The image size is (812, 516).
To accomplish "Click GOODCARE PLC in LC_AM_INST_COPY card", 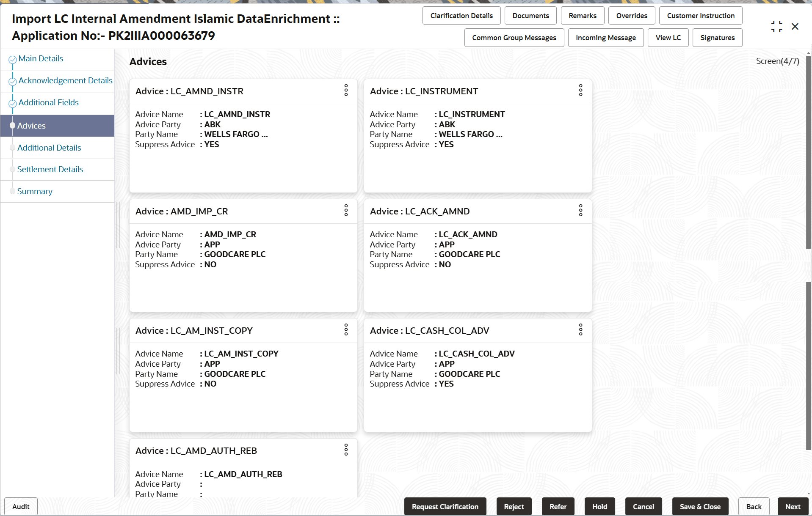I will coord(235,374).
